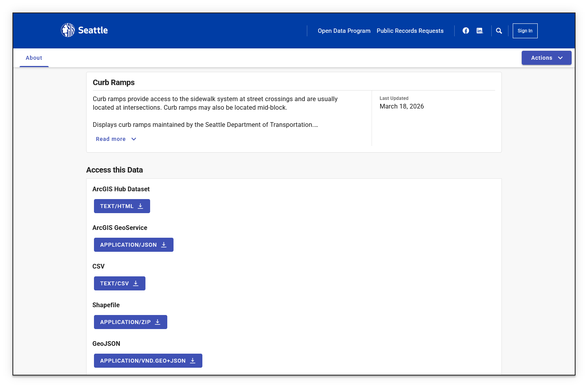Viewport: 588px width, 388px height.
Task: Download the Shapefile via APPLICATION/ZIP button
Action: (x=130, y=322)
